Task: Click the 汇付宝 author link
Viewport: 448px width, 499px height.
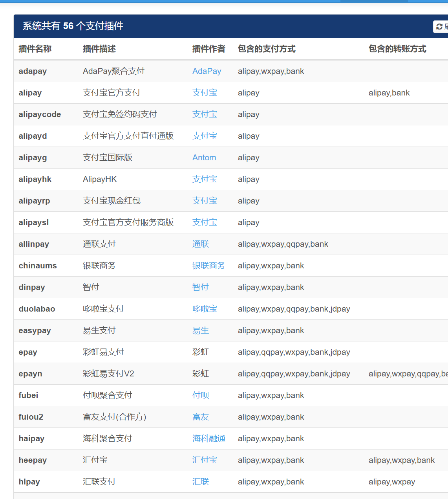Action: (x=204, y=460)
